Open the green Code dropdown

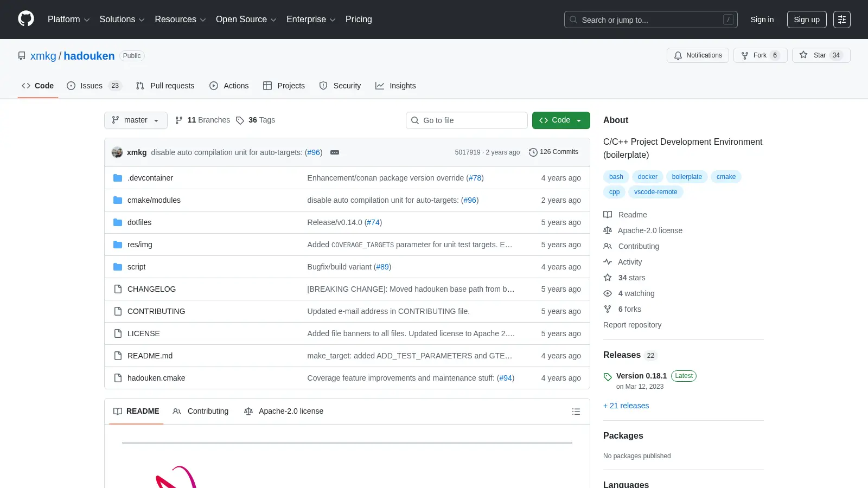click(561, 120)
